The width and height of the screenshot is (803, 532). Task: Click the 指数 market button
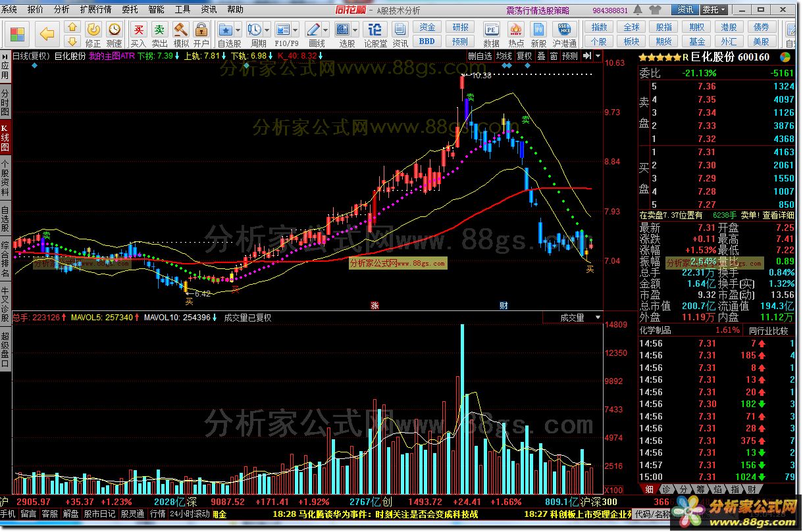pos(599,27)
